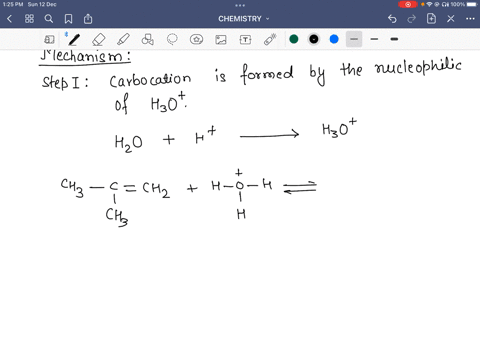480x360 pixels.
Task: Open the Elements sticker tool
Action: tap(197, 39)
